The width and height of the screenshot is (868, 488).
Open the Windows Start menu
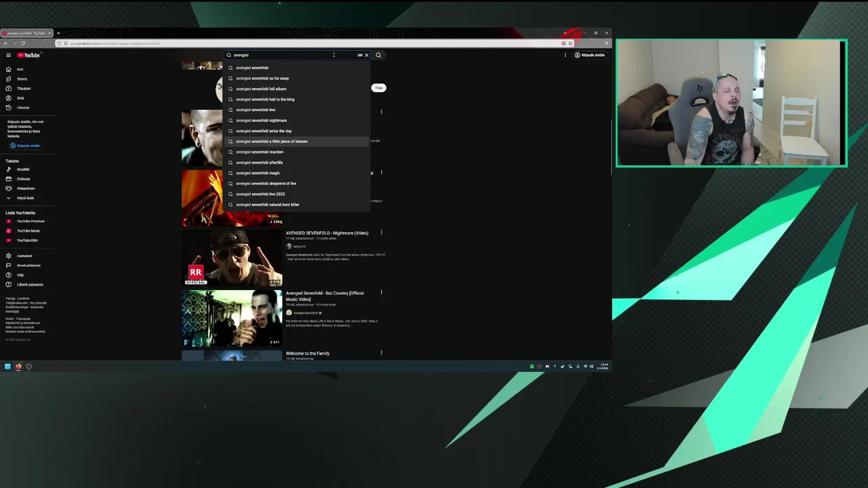[7, 367]
